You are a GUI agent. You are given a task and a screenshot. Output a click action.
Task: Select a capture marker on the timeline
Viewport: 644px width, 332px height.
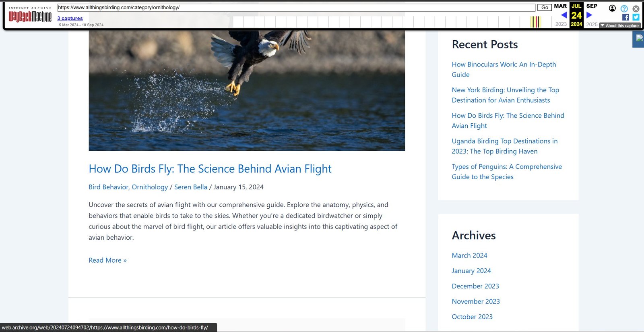(535, 22)
